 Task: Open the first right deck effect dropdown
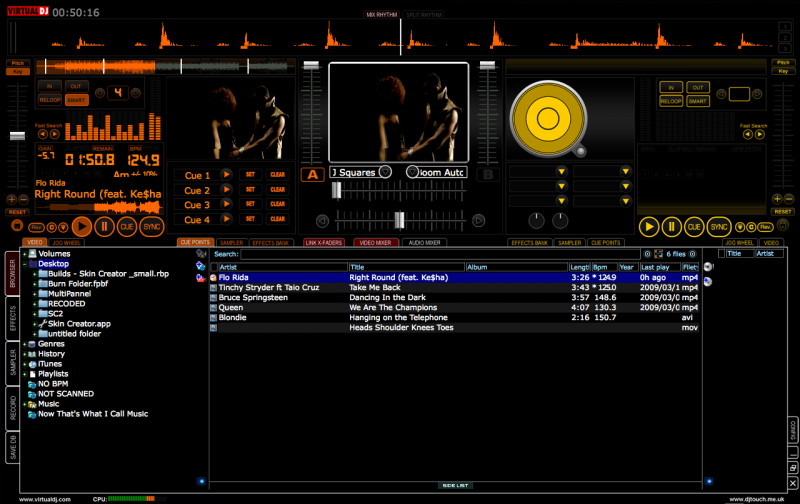click(561, 171)
